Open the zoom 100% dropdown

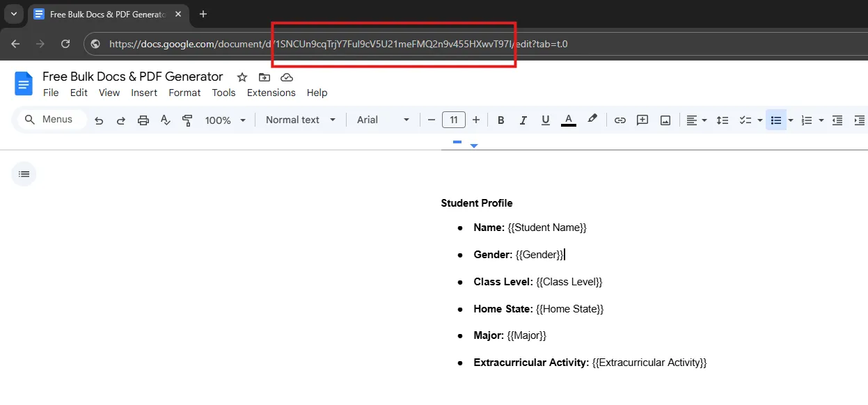point(226,120)
